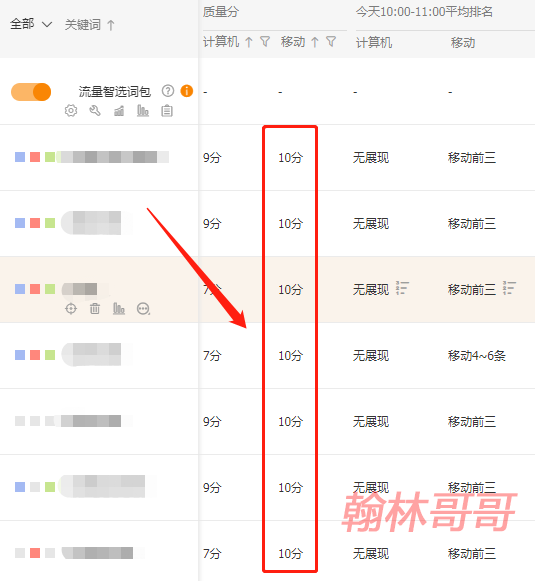This screenshot has height=581, width=535.
Task: Open the bar chart icon in the highlighted row
Action: 119,308
